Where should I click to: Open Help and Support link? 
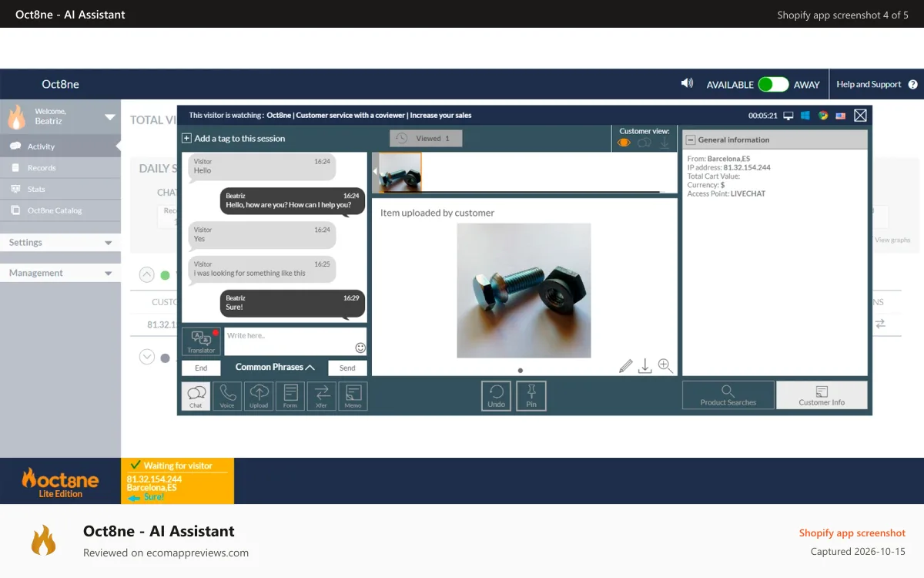[869, 85]
